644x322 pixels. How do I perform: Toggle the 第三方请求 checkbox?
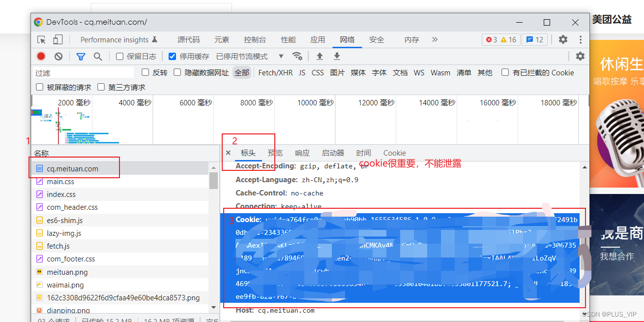coord(101,87)
